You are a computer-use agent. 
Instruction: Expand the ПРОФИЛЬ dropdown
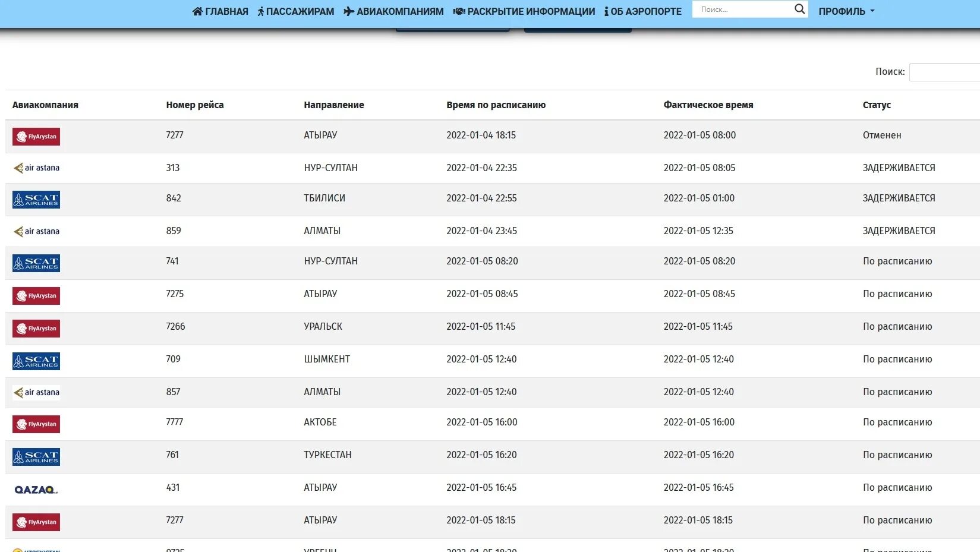[x=846, y=11]
